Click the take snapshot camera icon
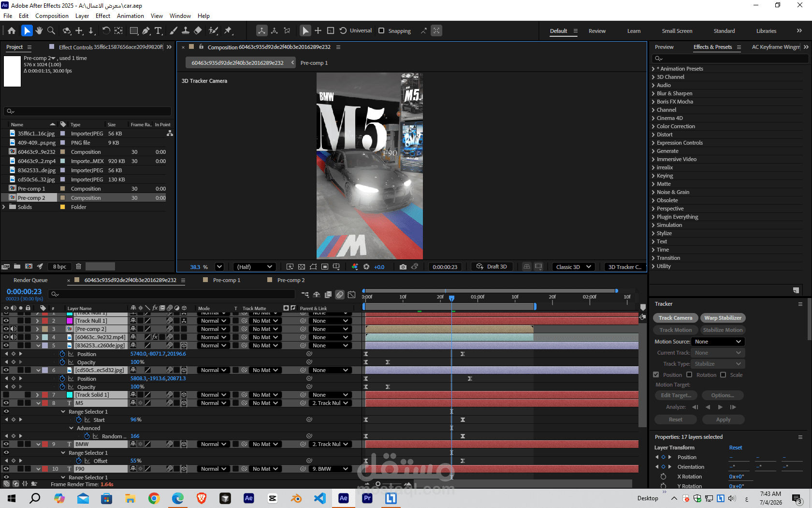The width and height of the screenshot is (812, 508). coord(403,267)
